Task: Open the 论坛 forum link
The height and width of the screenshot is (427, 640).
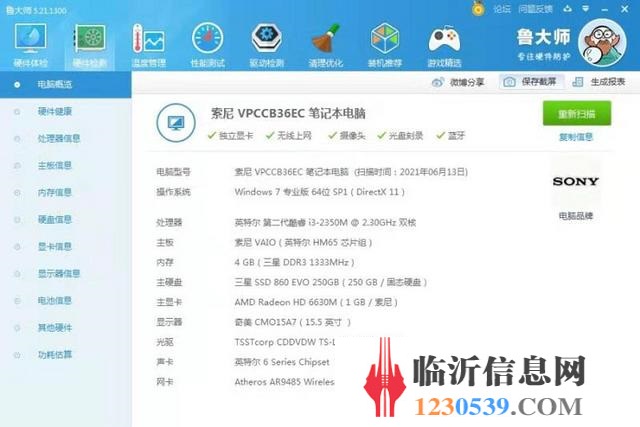Action: [x=502, y=9]
